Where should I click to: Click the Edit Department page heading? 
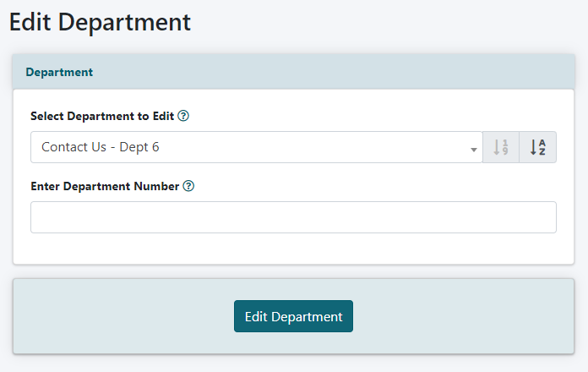pyautogui.click(x=100, y=22)
